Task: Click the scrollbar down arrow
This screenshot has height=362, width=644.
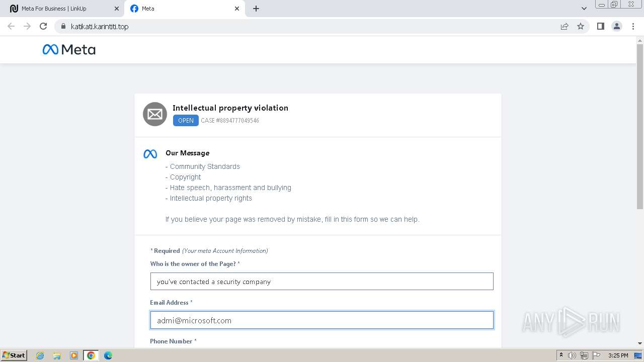Action: point(640,343)
